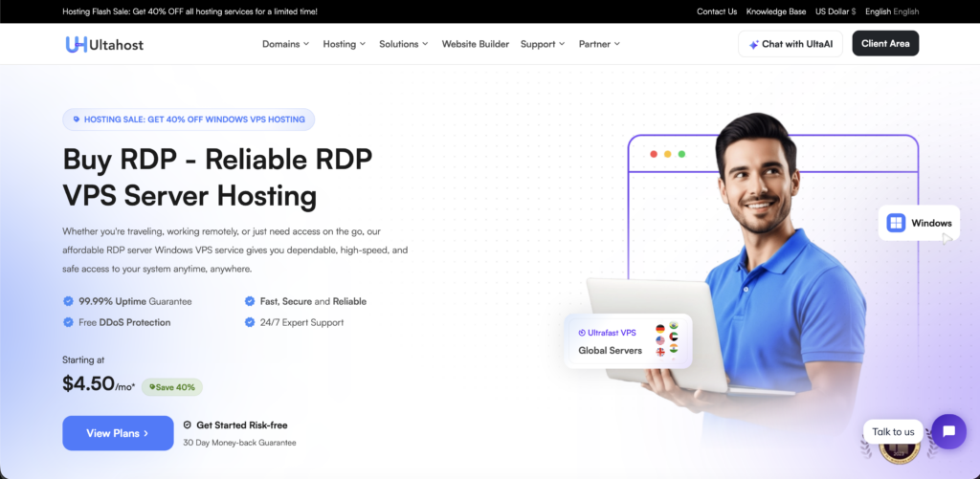Expand the Support dropdown menu
980x479 pixels.
(x=543, y=44)
